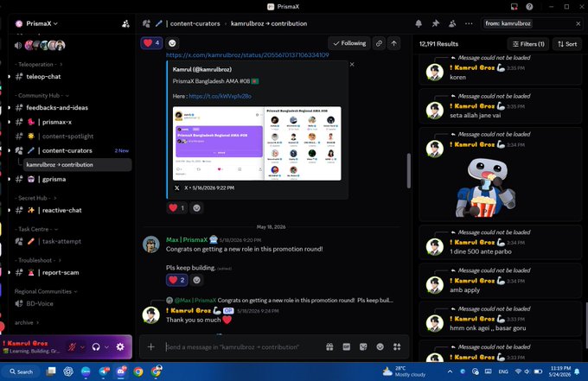Open pinned messages icon
Image resolution: width=588 pixels, height=381 pixels.
(x=435, y=23)
